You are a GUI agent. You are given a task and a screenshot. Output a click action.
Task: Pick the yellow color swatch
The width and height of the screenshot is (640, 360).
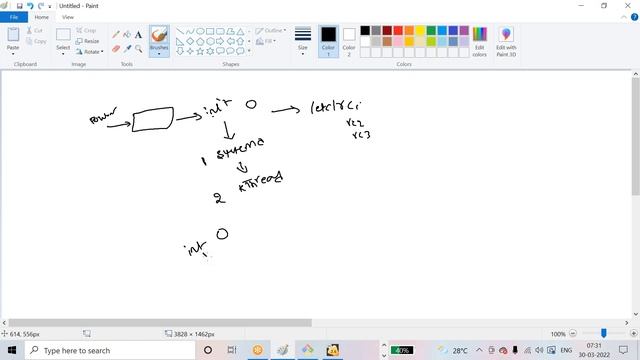pyautogui.click(x=420, y=31)
